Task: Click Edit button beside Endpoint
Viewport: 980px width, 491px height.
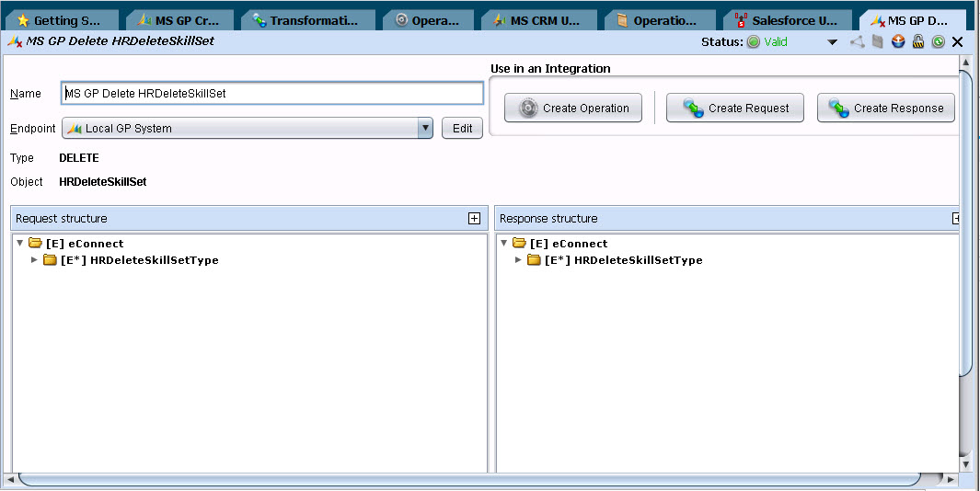Action: [462, 128]
